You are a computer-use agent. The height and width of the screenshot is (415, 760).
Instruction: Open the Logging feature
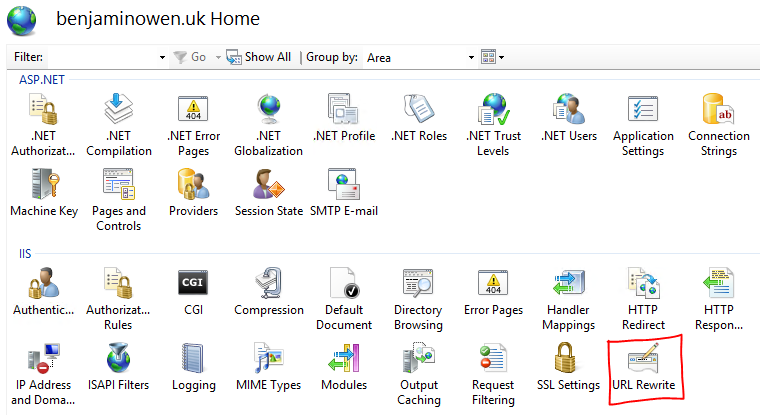[x=193, y=367]
